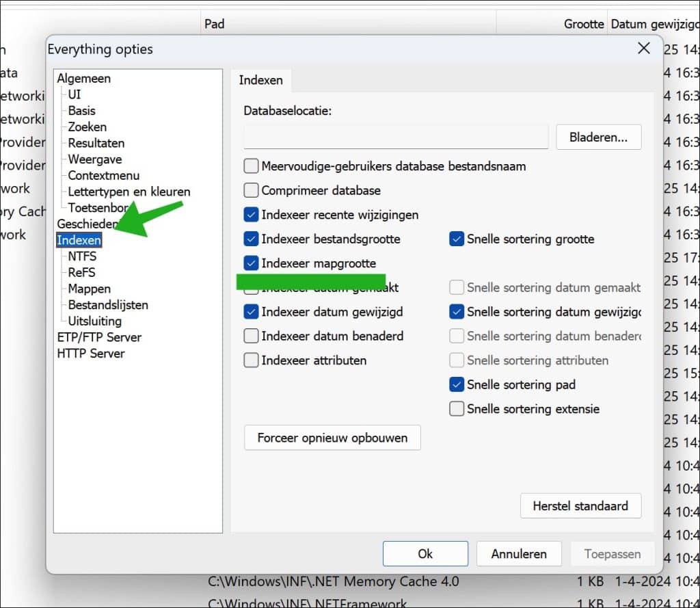Check the Comprimeer database option
Viewport: 700px width, 608px height.
pyautogui.click(x=251, y=191)
